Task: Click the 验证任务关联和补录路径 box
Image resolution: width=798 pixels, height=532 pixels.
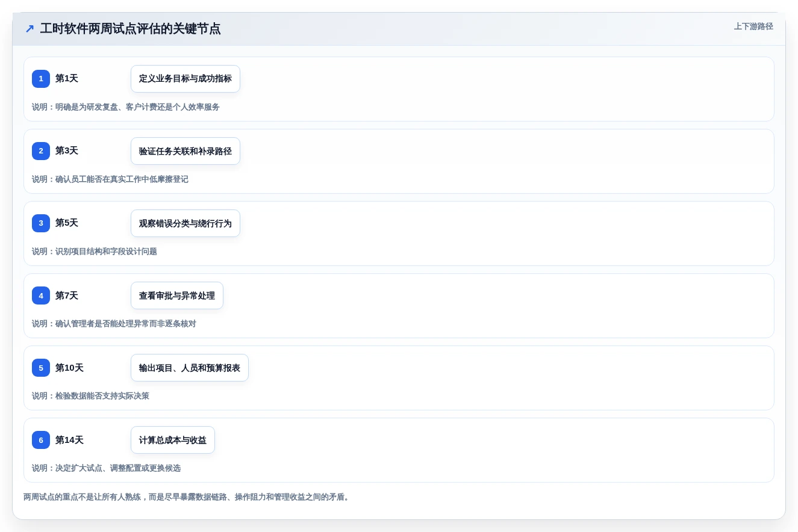Action: [x=185, y=151]
